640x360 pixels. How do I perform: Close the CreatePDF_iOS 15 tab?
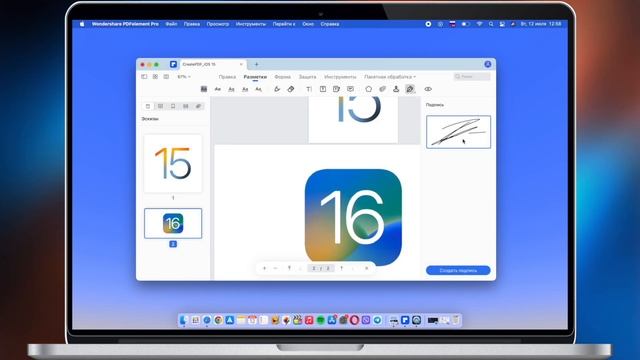point(241,64)
